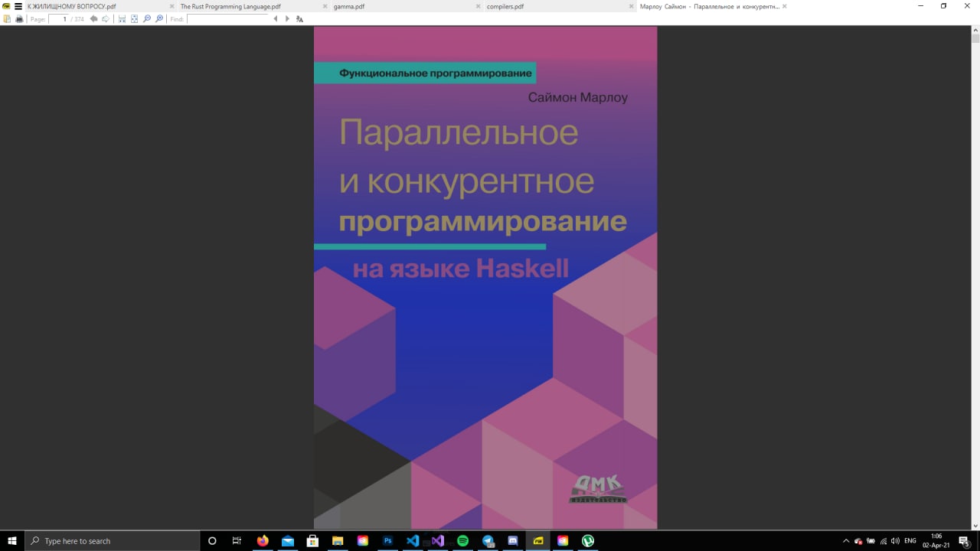Open Task View in the taskbar

point(237,540)
